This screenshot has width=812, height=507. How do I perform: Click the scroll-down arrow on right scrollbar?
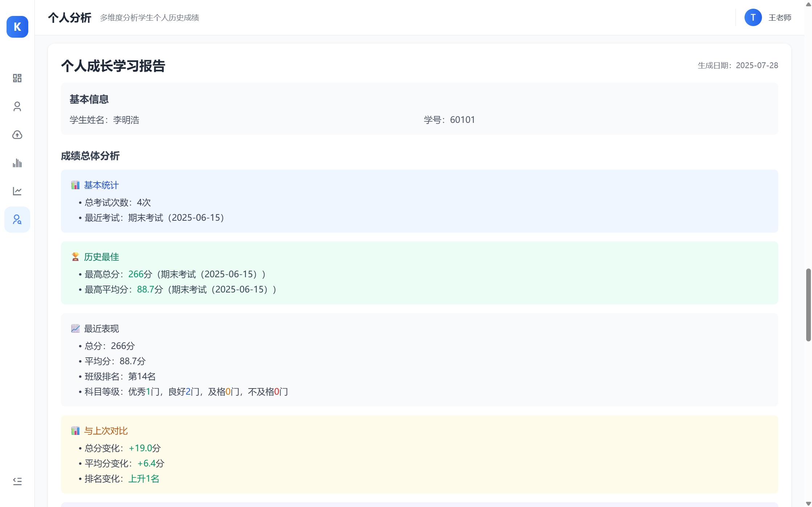tap(808, 503)
